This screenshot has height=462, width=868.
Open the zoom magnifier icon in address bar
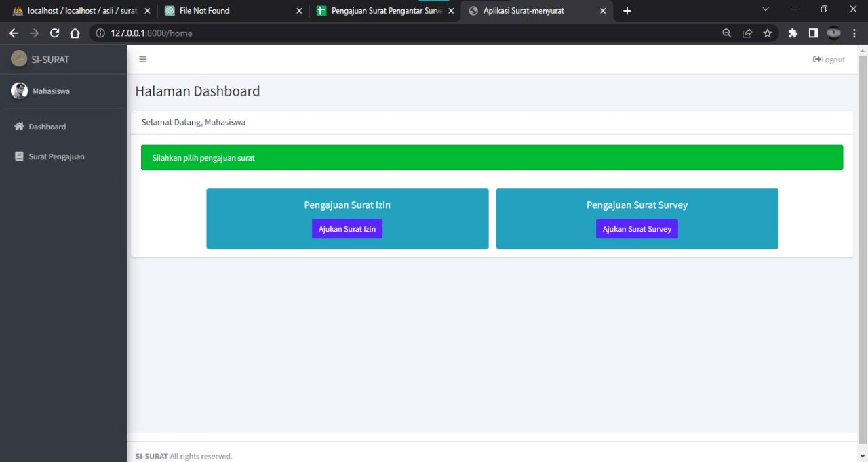(x=727, y=33)
